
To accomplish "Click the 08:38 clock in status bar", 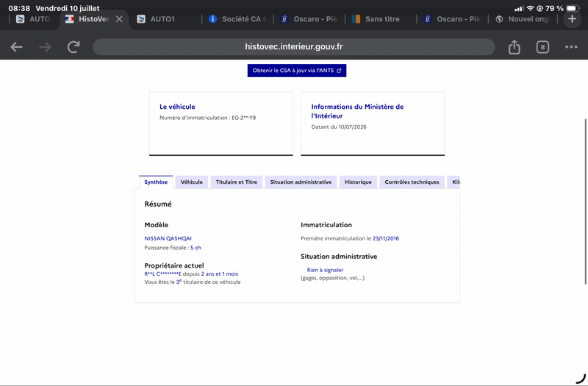I will coord(19,8).
